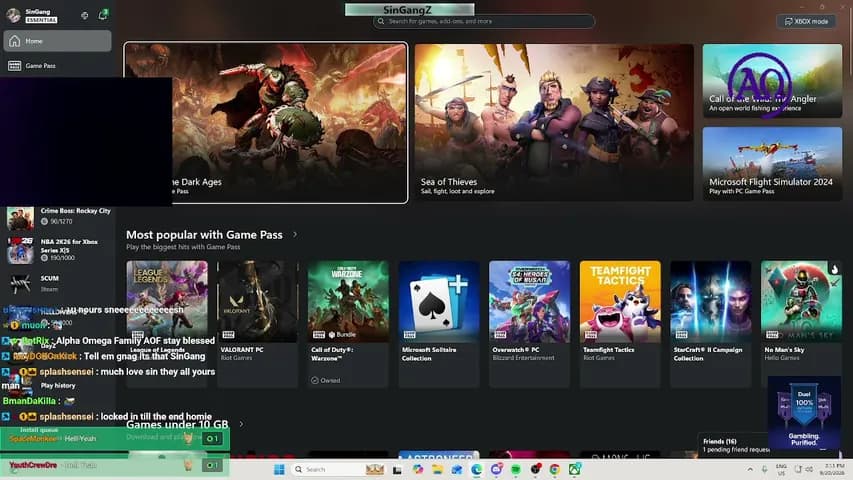Expand Most popular with Game Pass chevron
The width and height of the screenshot is (853, 480).
tap(295, 235)
